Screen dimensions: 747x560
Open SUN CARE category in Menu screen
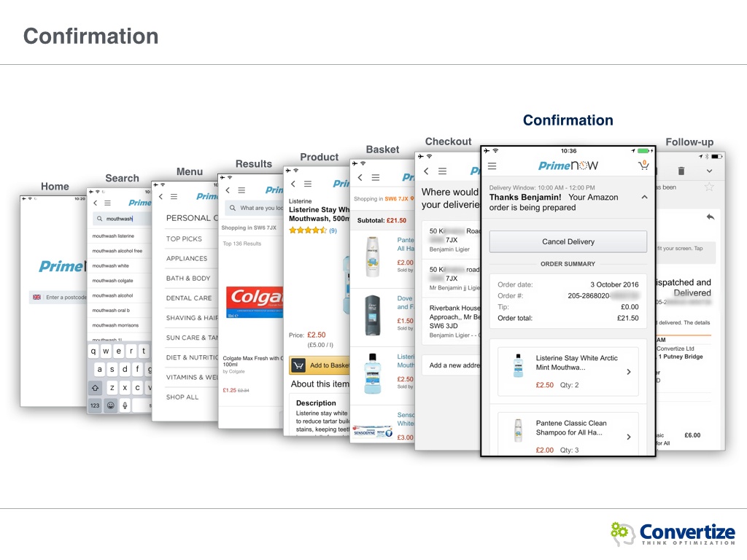192,338
